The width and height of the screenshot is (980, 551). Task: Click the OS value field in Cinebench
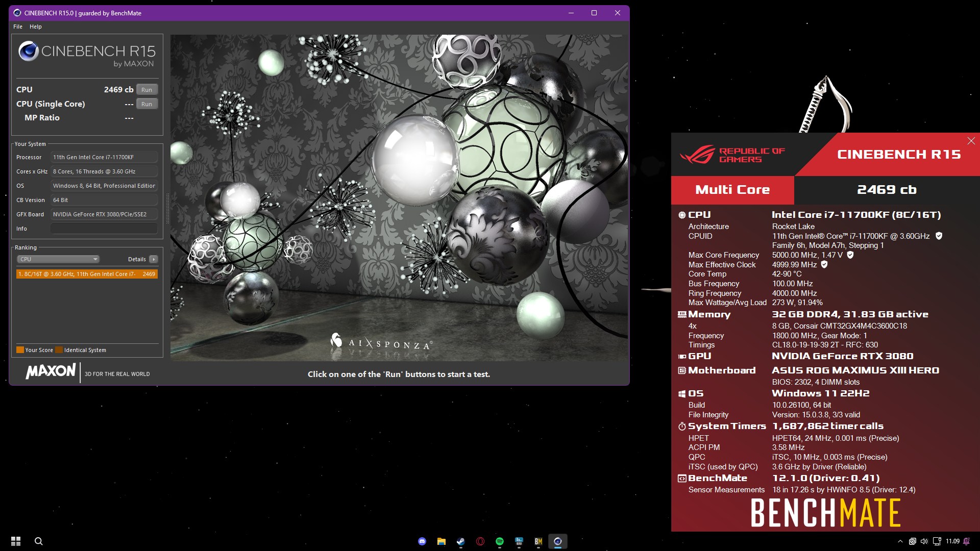click(104, 186)
